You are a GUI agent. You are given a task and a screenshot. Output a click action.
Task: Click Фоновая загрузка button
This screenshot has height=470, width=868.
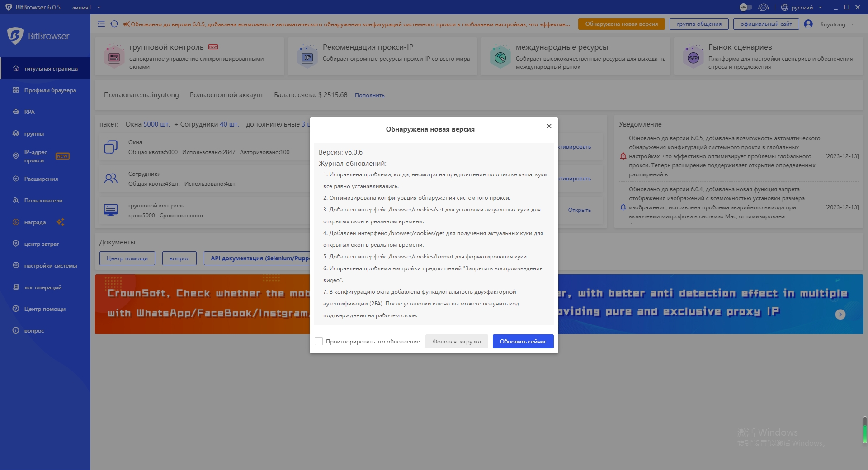(x=457, y=341)
